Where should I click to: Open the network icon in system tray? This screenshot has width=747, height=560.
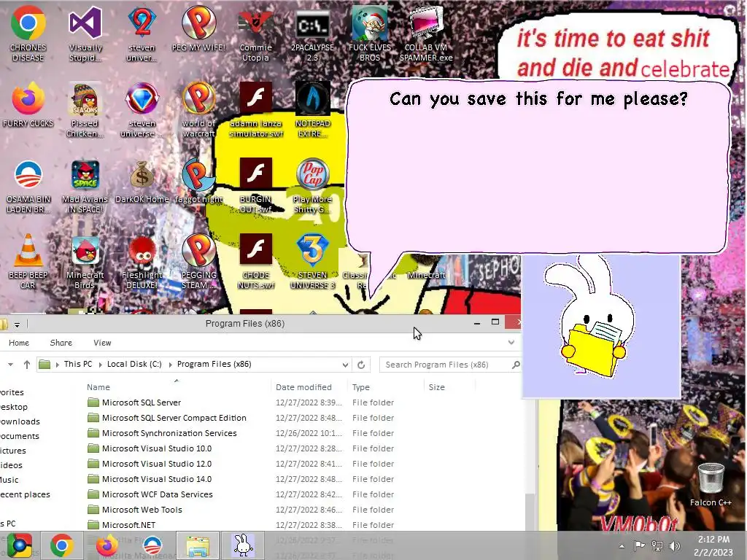(x=657, y=545)
